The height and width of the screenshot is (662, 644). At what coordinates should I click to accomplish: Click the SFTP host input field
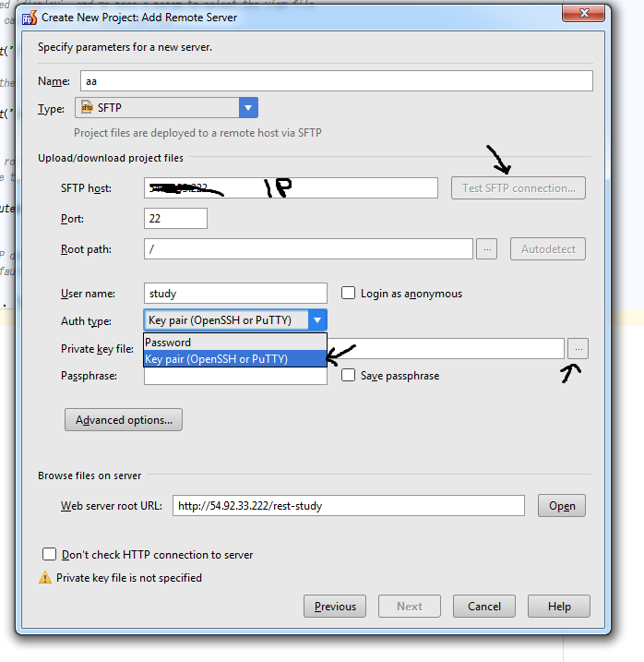click(291, 187)
